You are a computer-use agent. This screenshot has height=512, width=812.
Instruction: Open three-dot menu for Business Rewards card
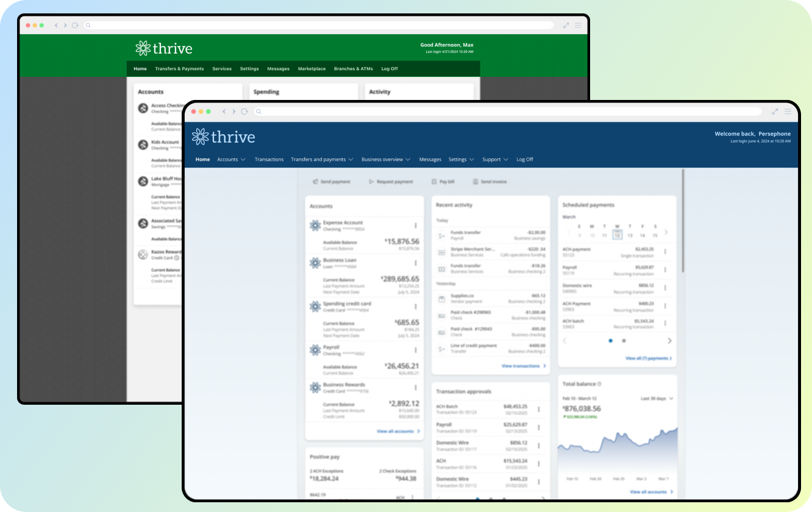(416, 388)
